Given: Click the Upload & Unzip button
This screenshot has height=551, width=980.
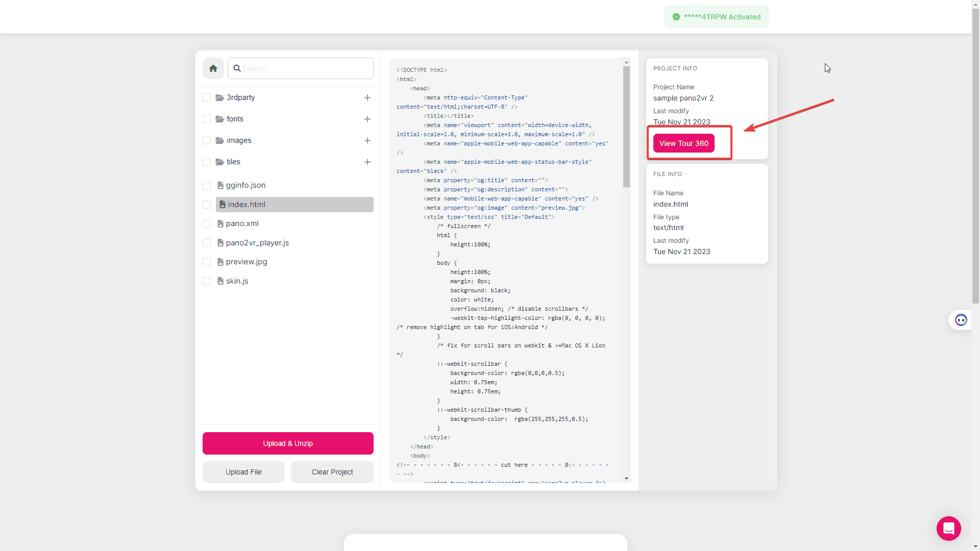Looking at the screenshot, I should pos(288,443).
